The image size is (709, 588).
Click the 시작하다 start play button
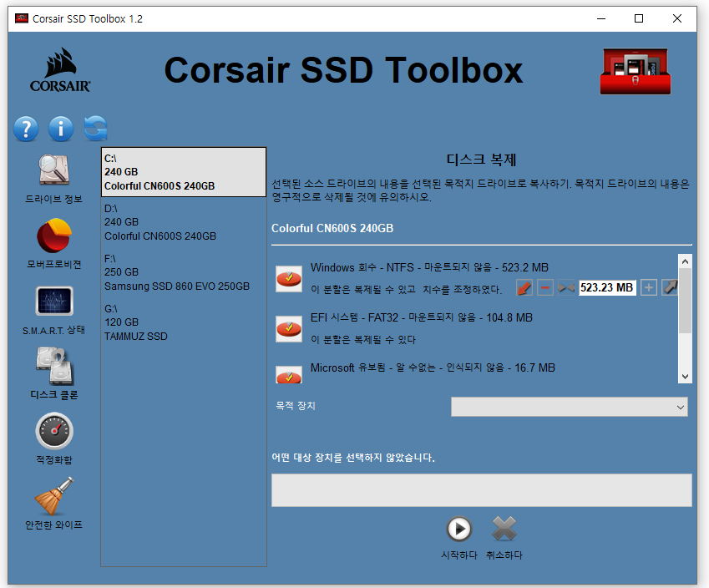[x=459, y=529]
